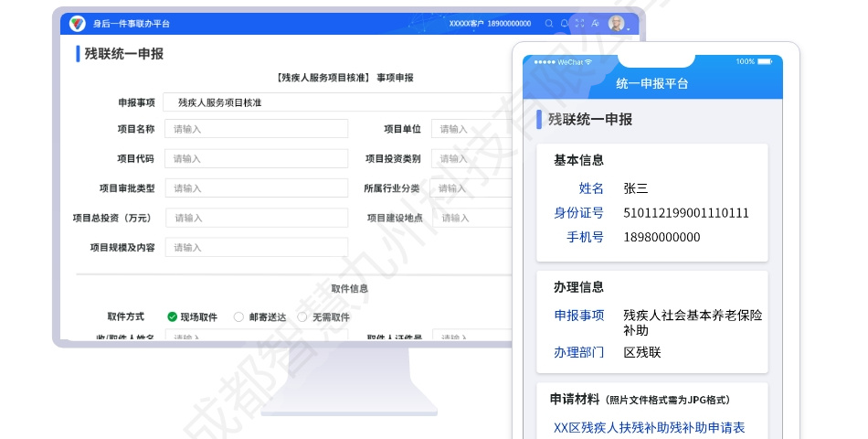Focus the 项目总投资（万元） input box
Viewport: 868px width, 439px height.
click(256, 218)
